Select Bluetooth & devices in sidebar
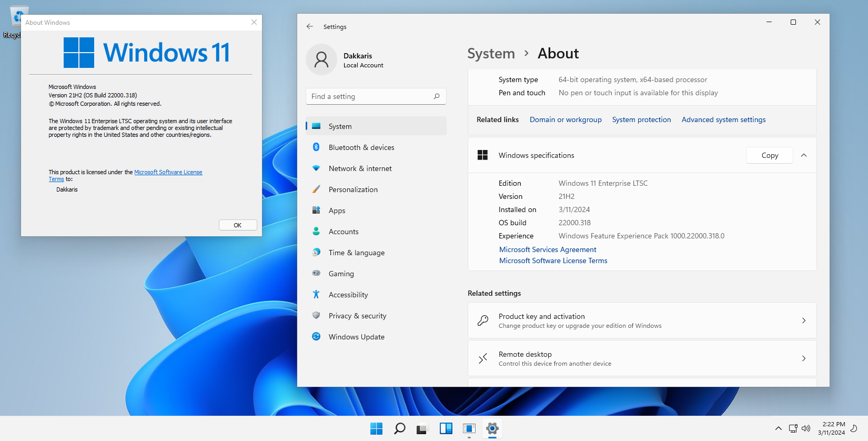 tap(361, 147)
